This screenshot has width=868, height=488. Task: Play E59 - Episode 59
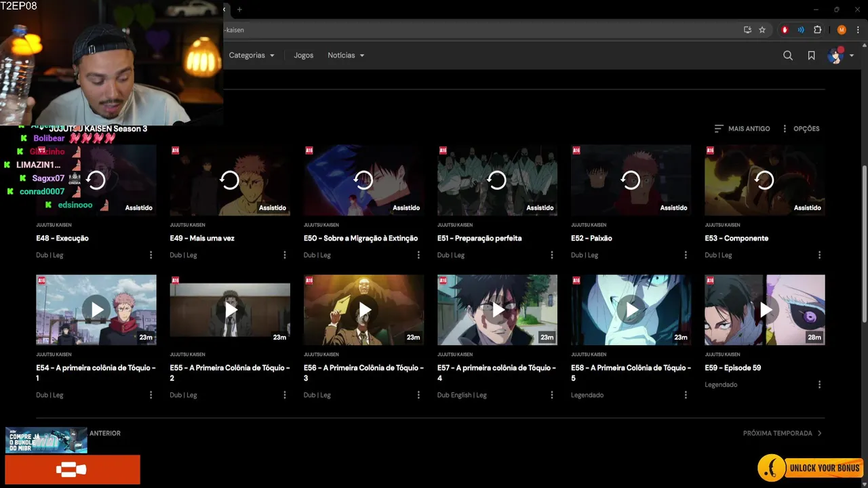pos(764,310)
